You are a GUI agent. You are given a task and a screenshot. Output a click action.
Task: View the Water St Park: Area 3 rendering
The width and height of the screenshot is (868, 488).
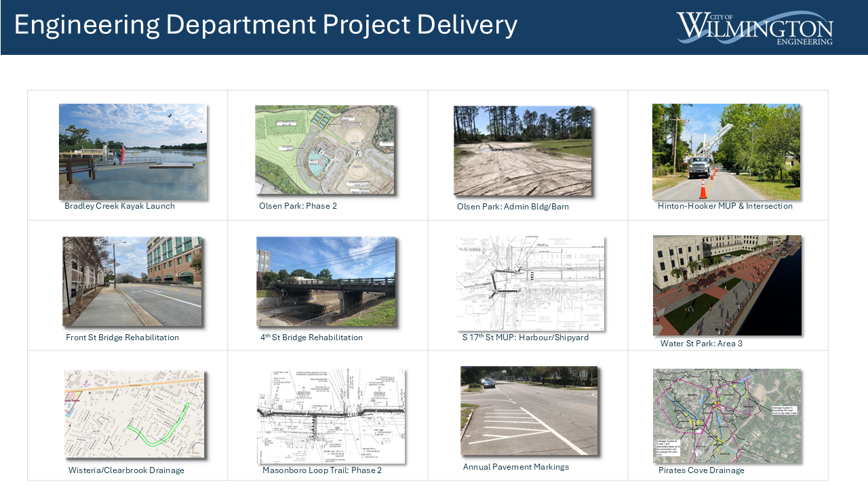click(x=727, y=285)
